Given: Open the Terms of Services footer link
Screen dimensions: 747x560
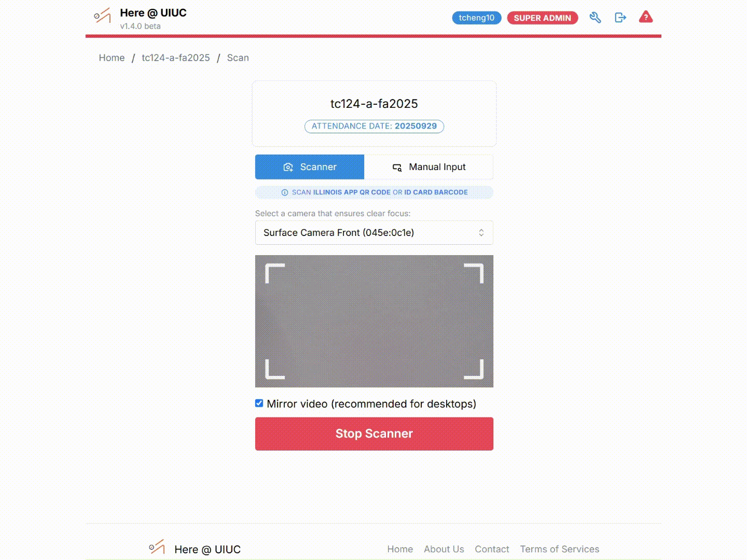Looking at the screenshot, I should pyautogui.click(x=559, y=549).
